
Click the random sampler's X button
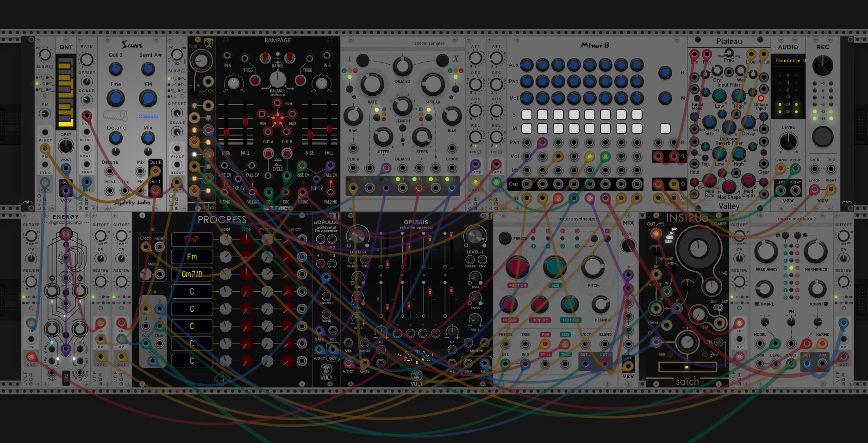442,60
